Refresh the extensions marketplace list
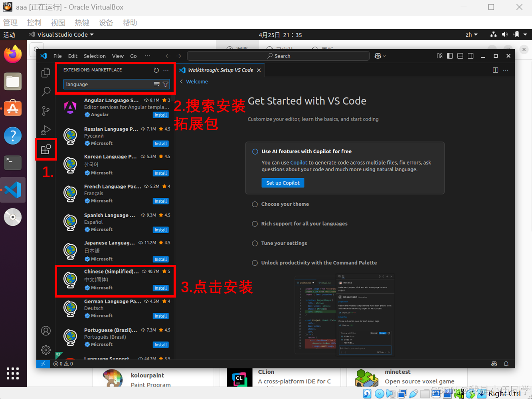This screenshot has width=532, height=399. (x=156, y=70)
